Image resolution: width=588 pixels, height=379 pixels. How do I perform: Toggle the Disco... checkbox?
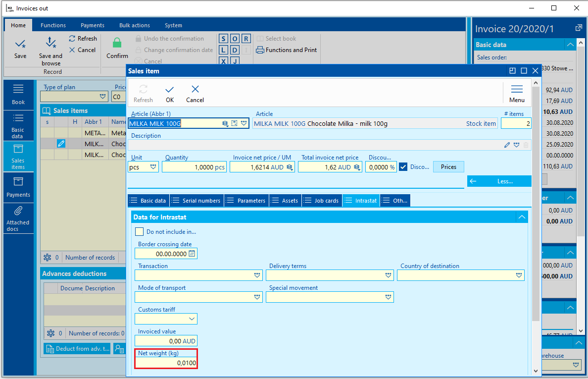coord(403,167)
